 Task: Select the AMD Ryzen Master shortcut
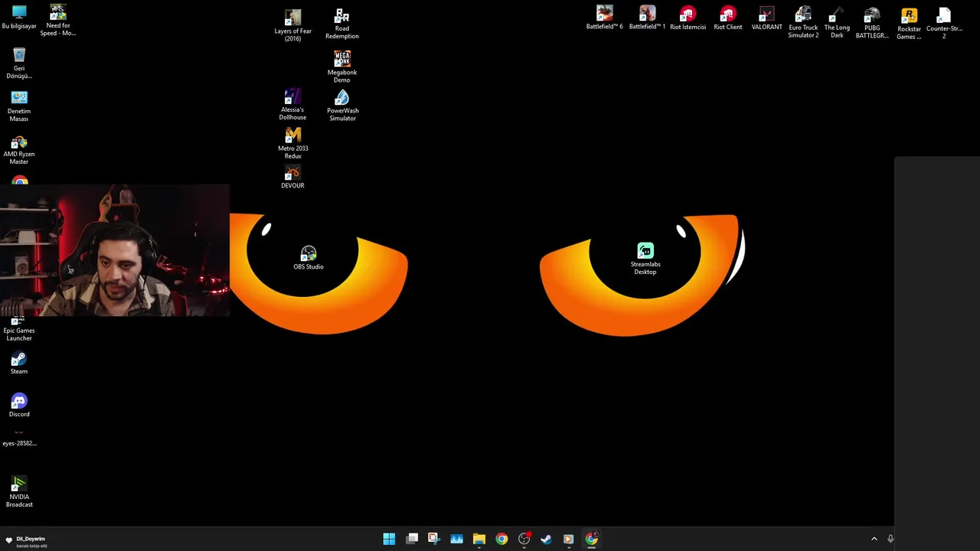(19, 150)
